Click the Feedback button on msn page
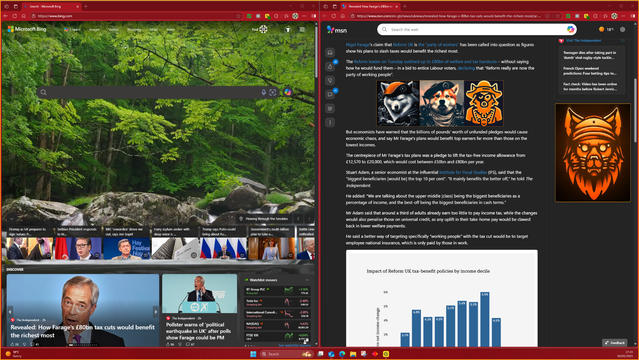 click(x=615, y=343)
